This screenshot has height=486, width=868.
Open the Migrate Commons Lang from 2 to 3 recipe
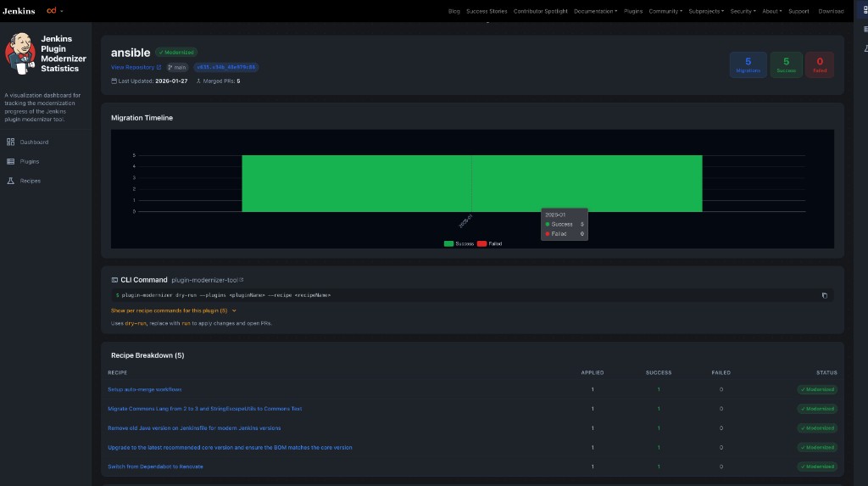click(204, 409)
